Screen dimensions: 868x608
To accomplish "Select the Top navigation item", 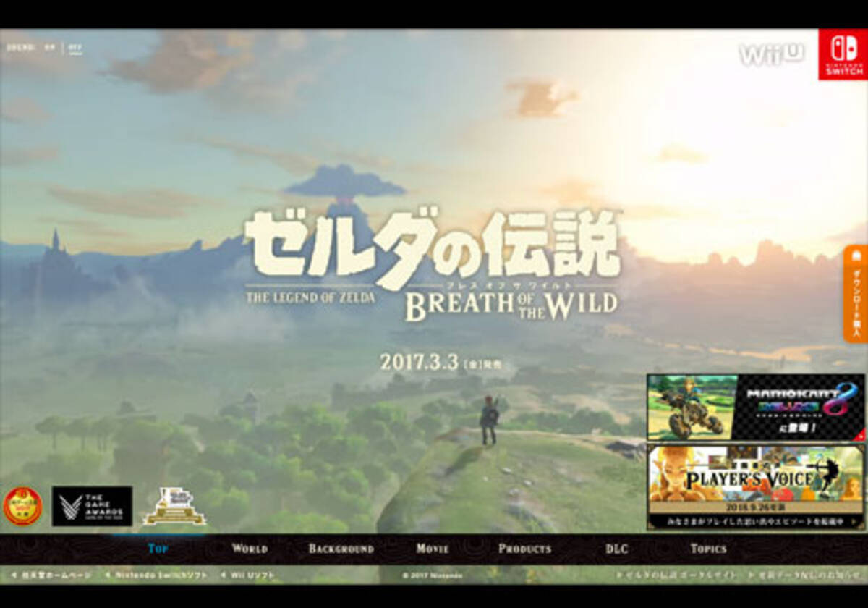I will (x=158, y=549).
